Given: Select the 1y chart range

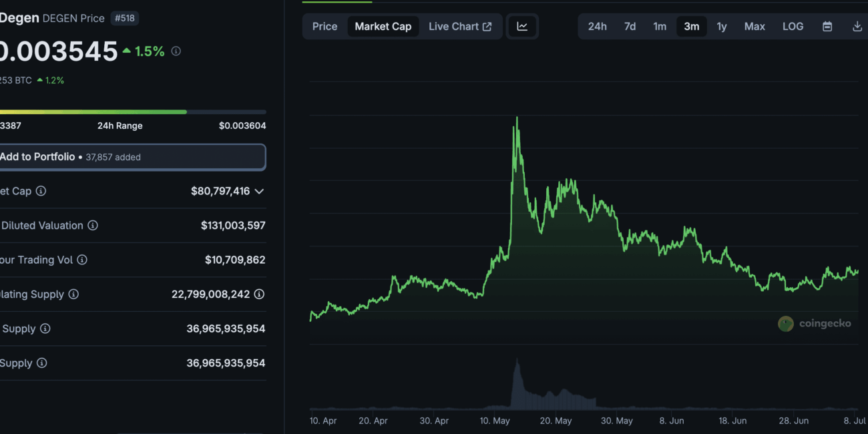Looking at the screenshot, I should coord(722,27).
